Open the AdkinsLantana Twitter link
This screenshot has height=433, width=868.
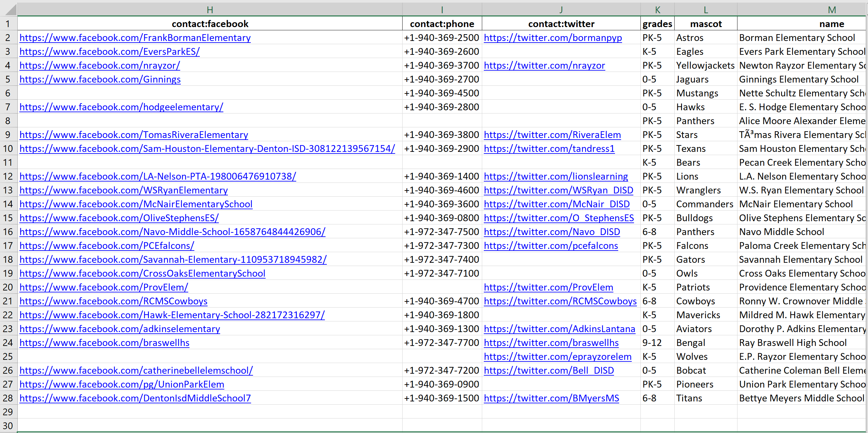pyautogui.click(x=560, y=329)
